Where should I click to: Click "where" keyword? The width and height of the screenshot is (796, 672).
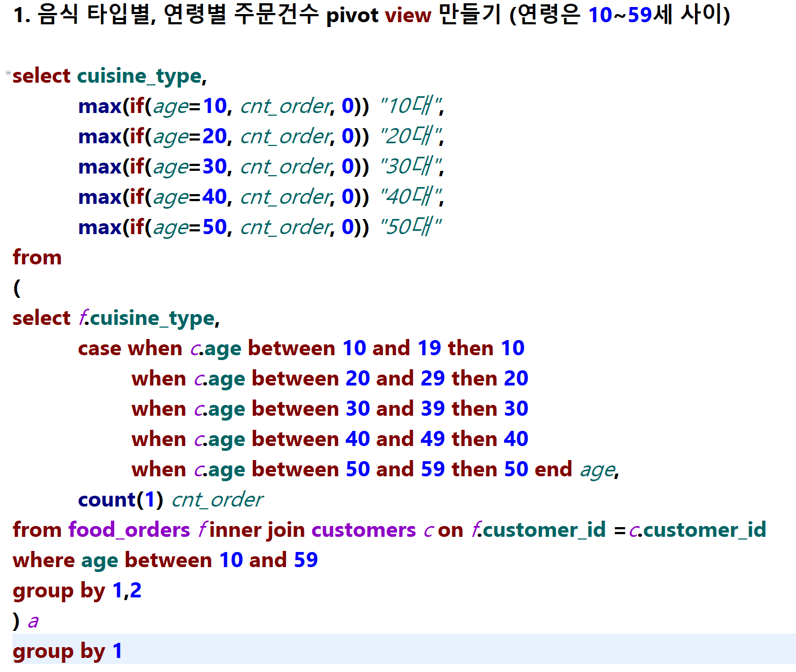pos(44,560)
